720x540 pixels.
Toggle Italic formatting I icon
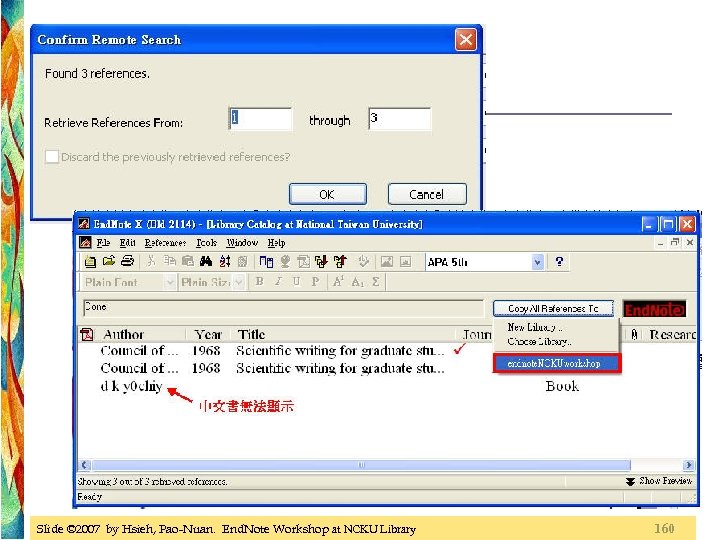(x=278, y=281)
